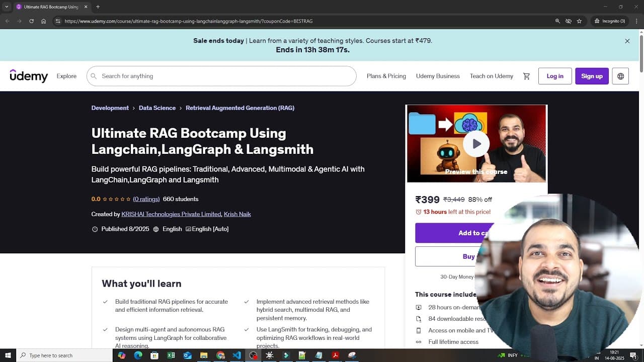The height and width of the screenshot is (362, 644).
Task: Click the 'Published 8/2025' text
Action: tap(125, 229)
